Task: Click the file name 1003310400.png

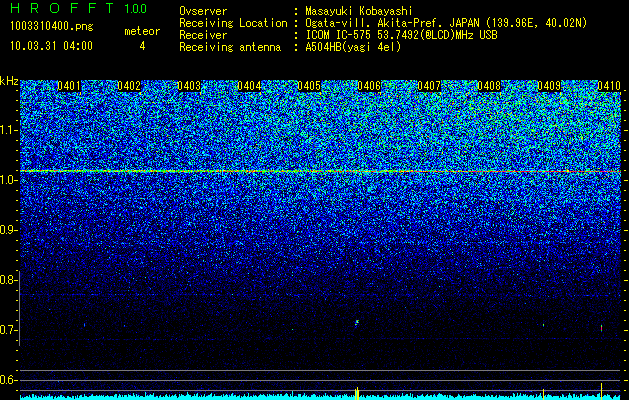Action: [x=51, y=27]
